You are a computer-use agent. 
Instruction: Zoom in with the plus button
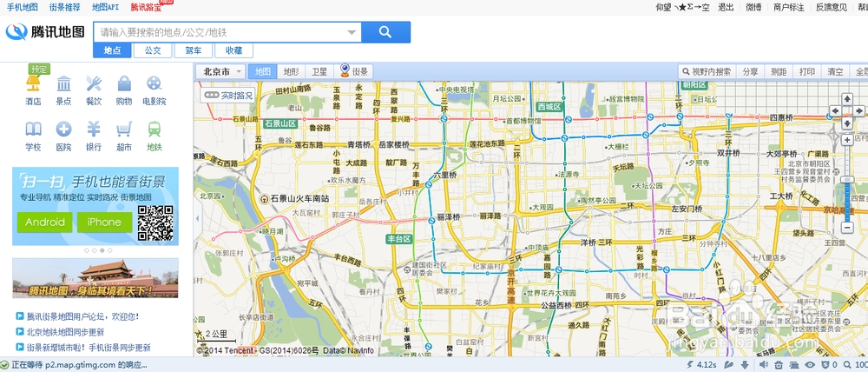pos(847,140)
